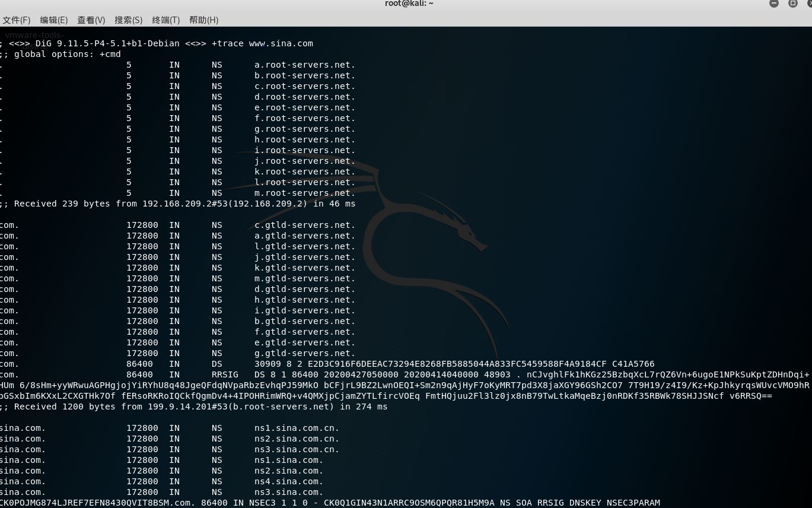Image resolution: width=812 pixels, height=508 pixels.
Task: Select h.gtld-servers.net. entry
Action: pyautogui.click(x=305, y=300)
